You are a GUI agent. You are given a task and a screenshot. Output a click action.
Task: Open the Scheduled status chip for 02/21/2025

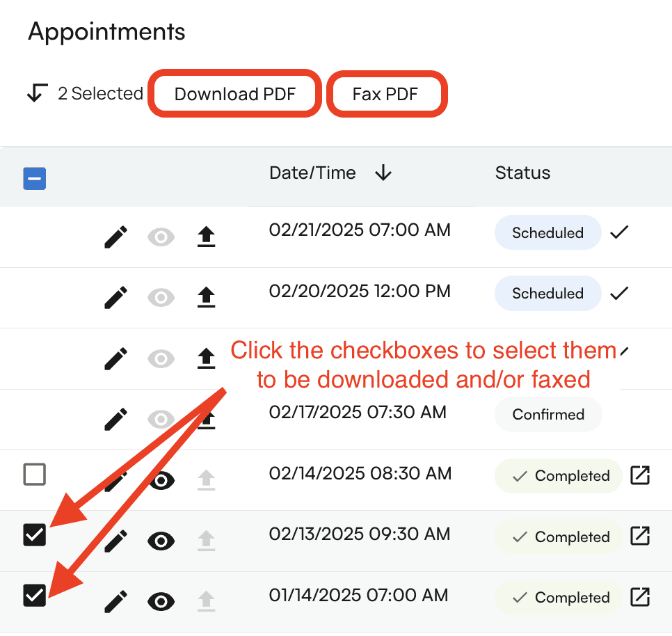(547, 232)
